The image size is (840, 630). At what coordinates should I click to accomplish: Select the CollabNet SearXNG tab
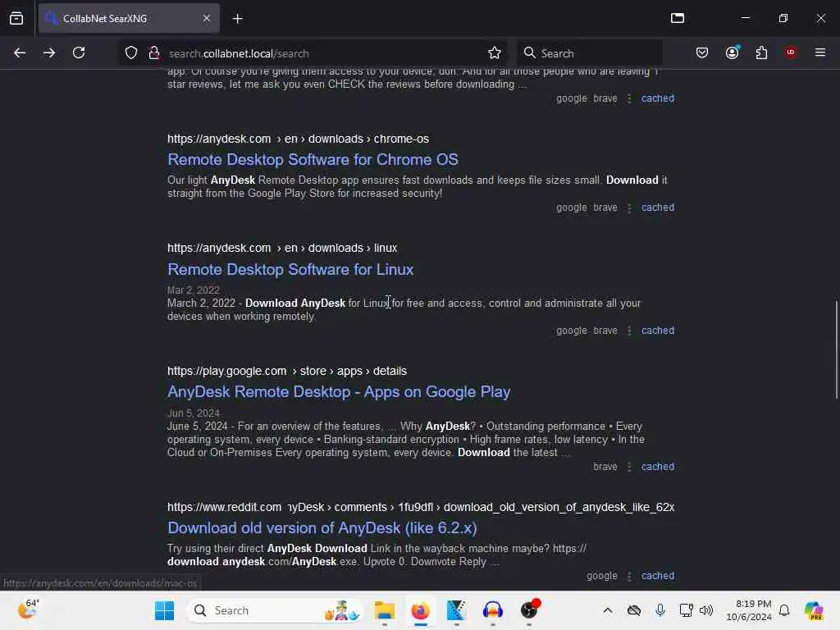tap(129, 19)
